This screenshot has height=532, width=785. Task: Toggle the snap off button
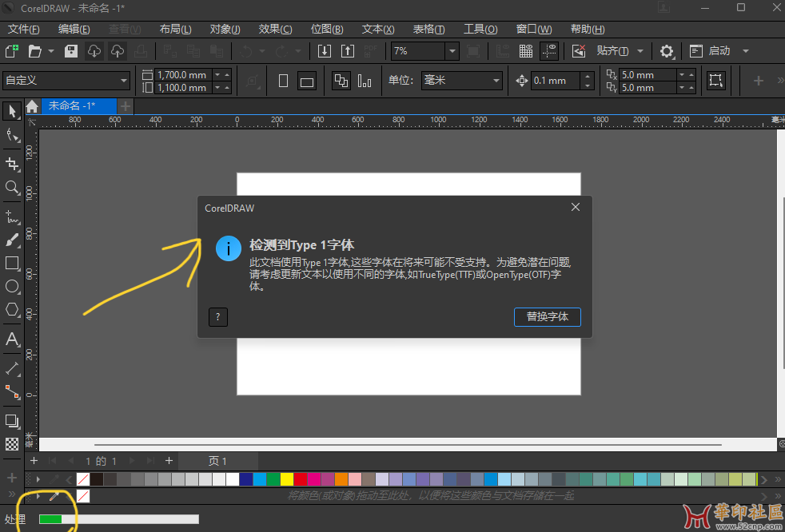579,51
